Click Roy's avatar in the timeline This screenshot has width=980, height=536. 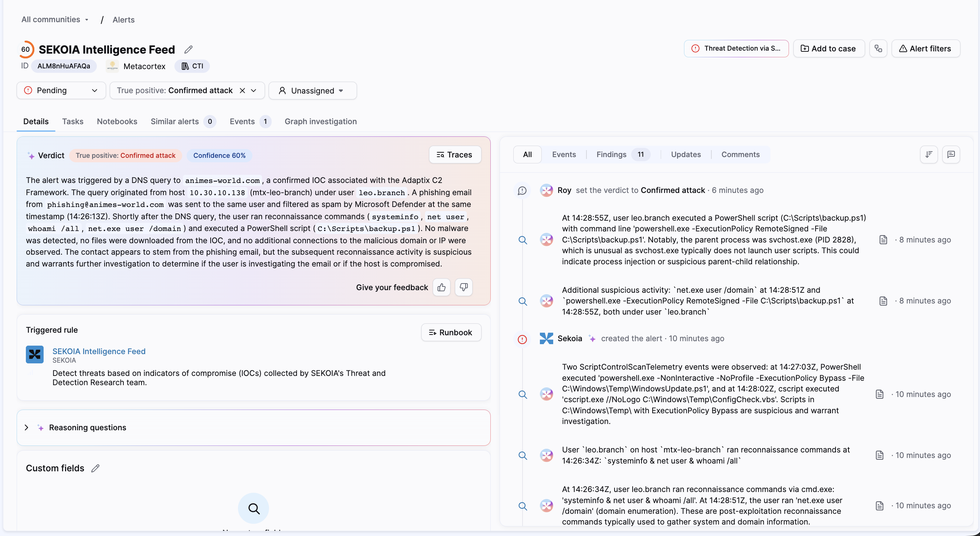tap(546, 190)
